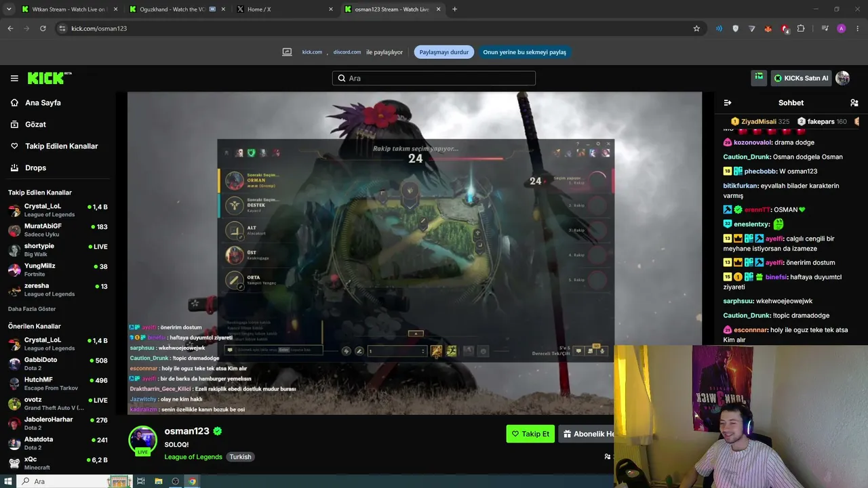
Task: Open the YungMillz followed channel
Action: 58,269
